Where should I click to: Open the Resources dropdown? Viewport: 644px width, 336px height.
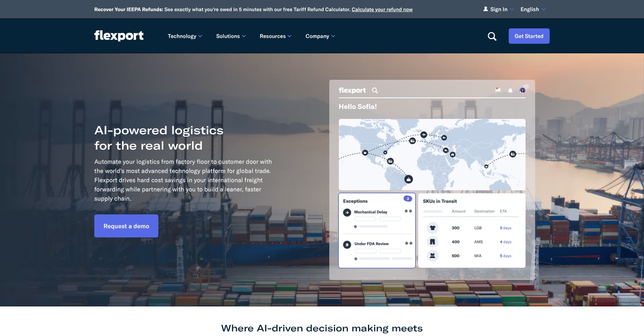[x=275, y=36]
